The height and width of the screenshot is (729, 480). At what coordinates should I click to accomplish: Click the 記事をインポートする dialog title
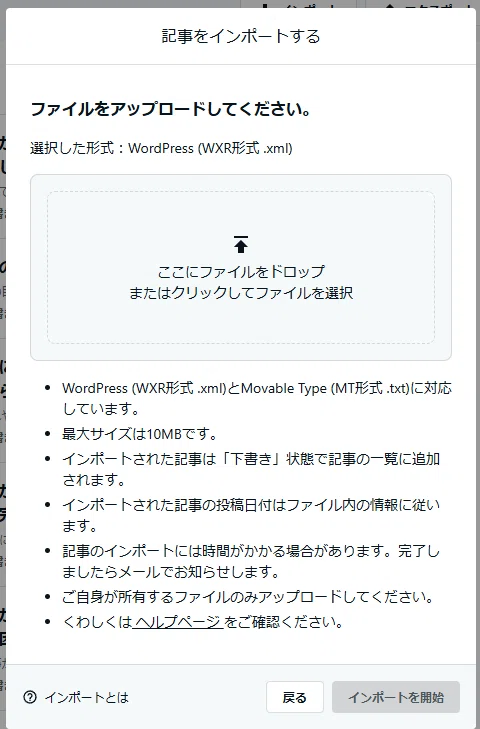pyautogui.click(x=241, y=36)
